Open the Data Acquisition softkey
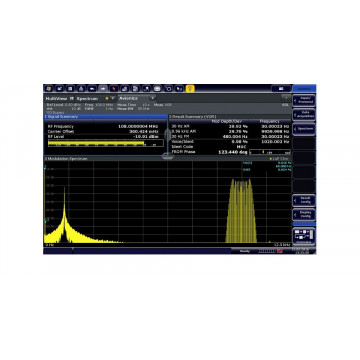The width and height of the screenshot is (360, 360). pyautogui.click(x=304, y=114)
